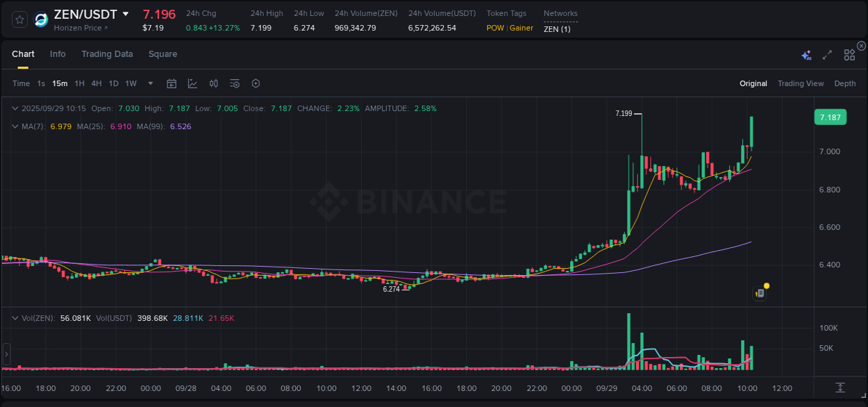
Task: Switch to the Trading Data tab
Action: pos(107,53)
